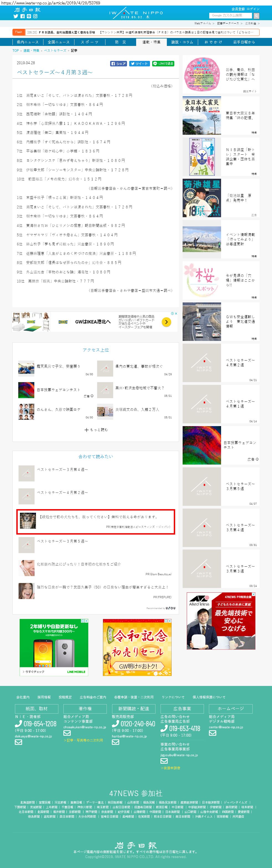The height and width of the screenshot is (868, 272).
Task: Open the Twitter icon in the header
Action: click(x=16, y=16)
